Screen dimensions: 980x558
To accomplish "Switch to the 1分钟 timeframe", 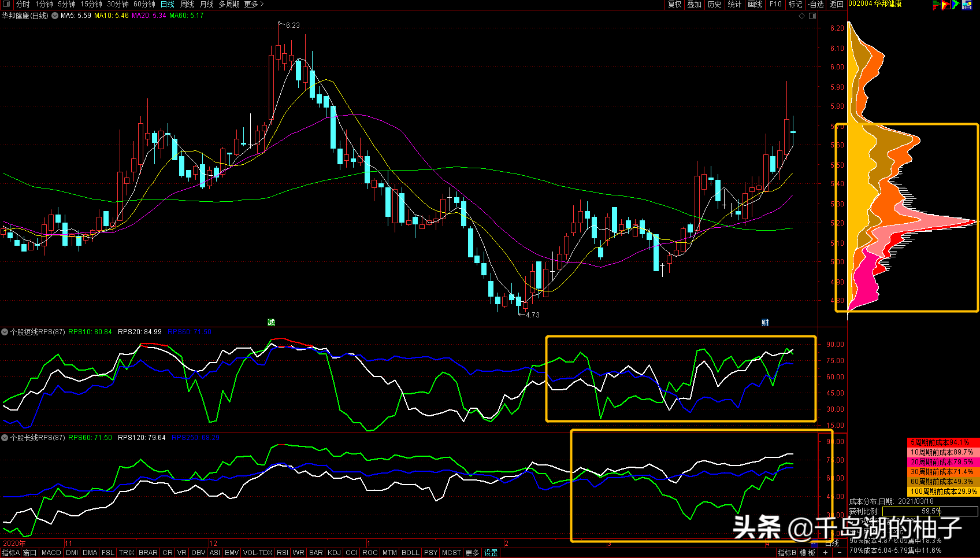I will coord(44,4).
